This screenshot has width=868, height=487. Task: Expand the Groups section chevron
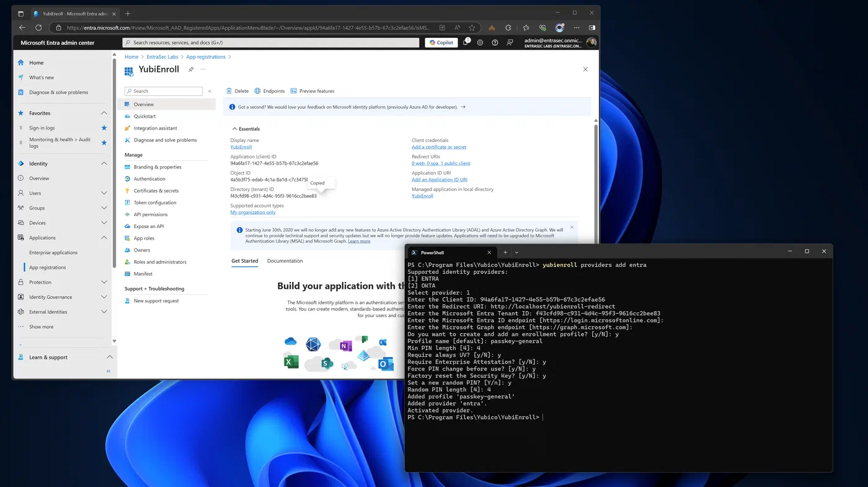point(104,208)
